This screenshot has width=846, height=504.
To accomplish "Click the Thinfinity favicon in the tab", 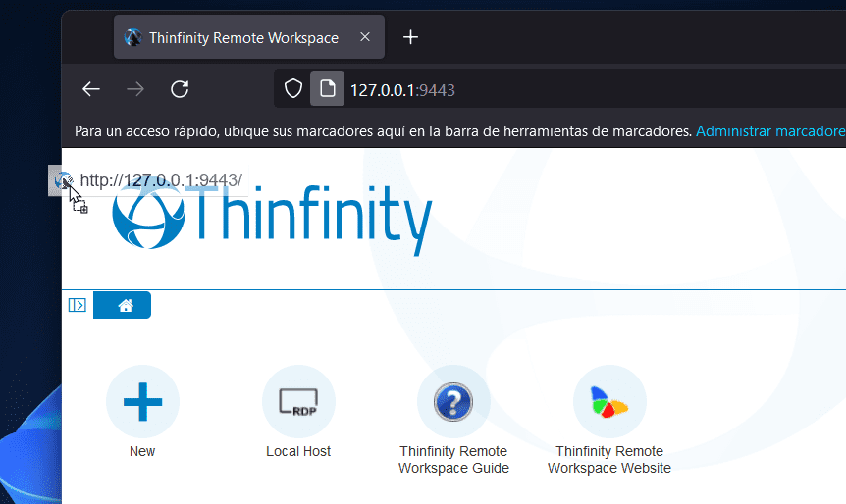I will point(132,37).
